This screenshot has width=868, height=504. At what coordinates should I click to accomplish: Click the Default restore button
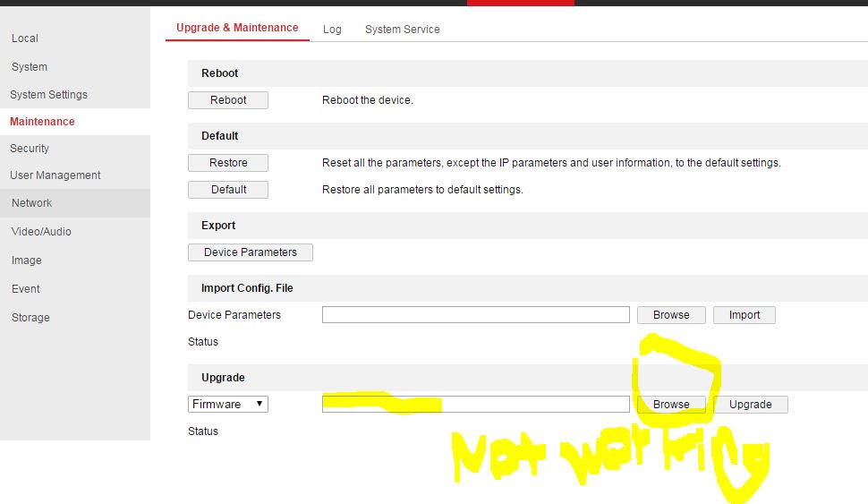point(228,190)
